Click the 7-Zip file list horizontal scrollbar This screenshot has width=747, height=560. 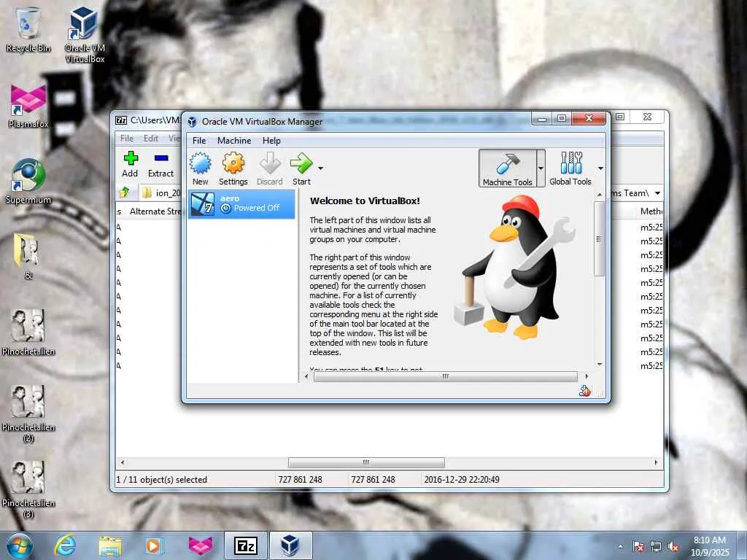tap(366, 462)
